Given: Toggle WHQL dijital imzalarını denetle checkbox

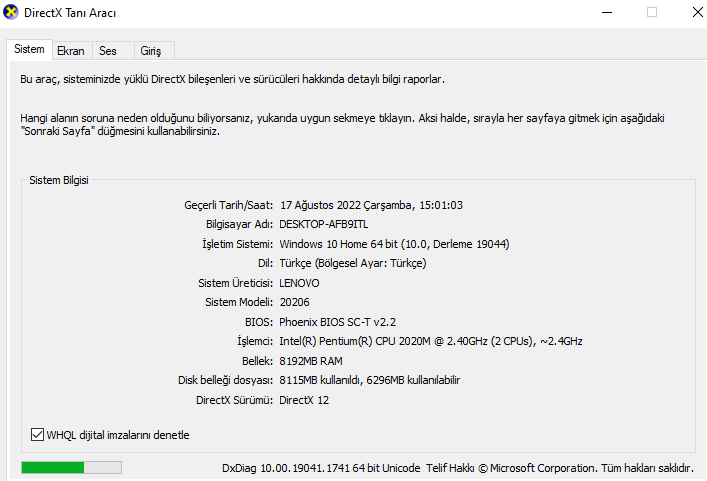Looking at the screenshot, I should 37,435.
